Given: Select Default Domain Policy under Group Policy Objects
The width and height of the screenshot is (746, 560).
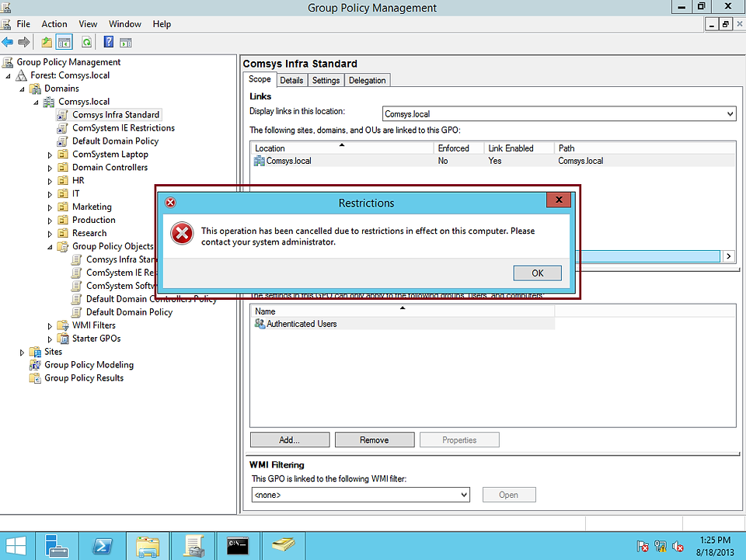Looking at the screenshot, I should pos(130,312).
